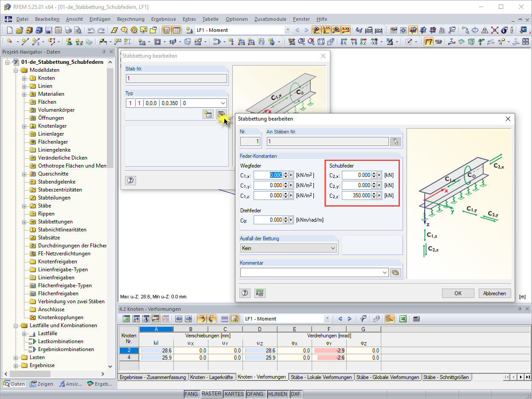
Task: Open the Berechnung menu
Action: (131, 19)
